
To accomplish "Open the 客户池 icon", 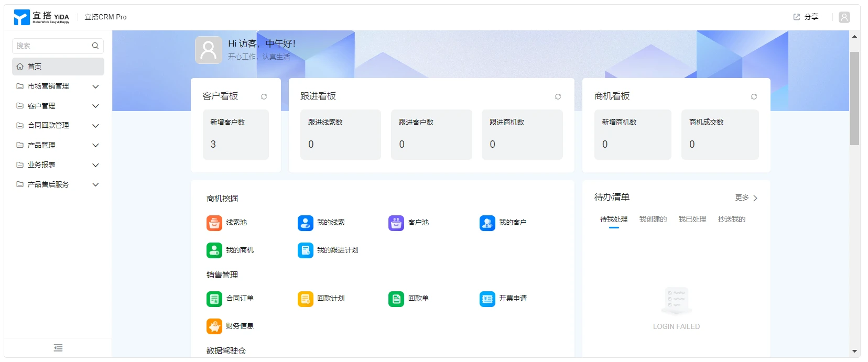I will click(x=396, y=223).
